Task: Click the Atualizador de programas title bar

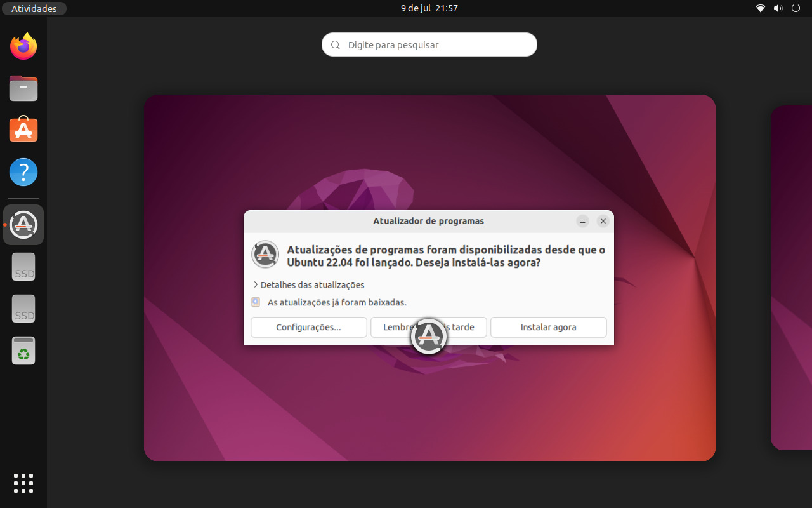Action: [429, 221]
